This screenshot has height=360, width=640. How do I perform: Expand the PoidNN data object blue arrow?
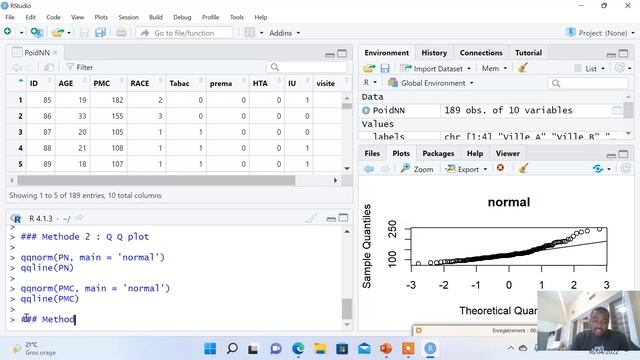tap(366, 110)
